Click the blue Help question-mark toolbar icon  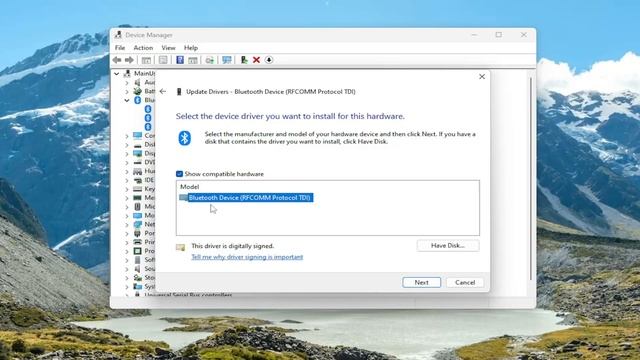[180, 60]
